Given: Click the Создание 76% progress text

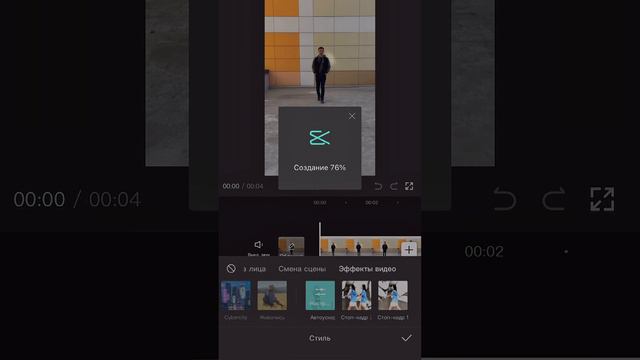Looking at the screenshot, I should [320, 168].
